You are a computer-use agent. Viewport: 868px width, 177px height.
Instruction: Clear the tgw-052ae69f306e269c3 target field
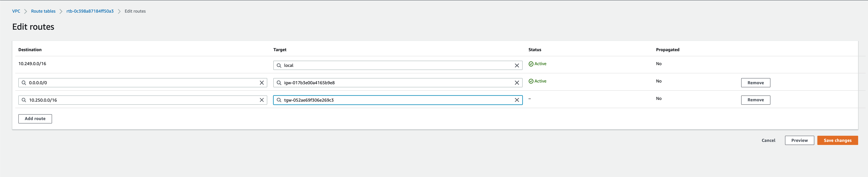point(517,100)
